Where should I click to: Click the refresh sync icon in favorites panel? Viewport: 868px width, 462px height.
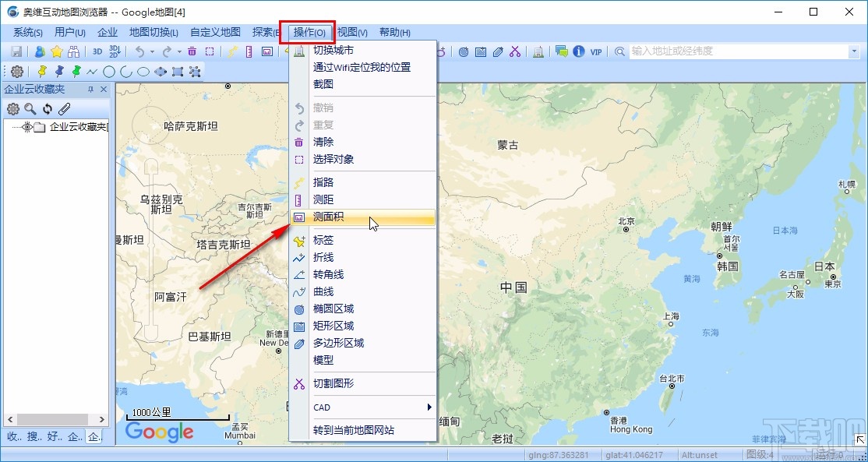pos(48,109)
